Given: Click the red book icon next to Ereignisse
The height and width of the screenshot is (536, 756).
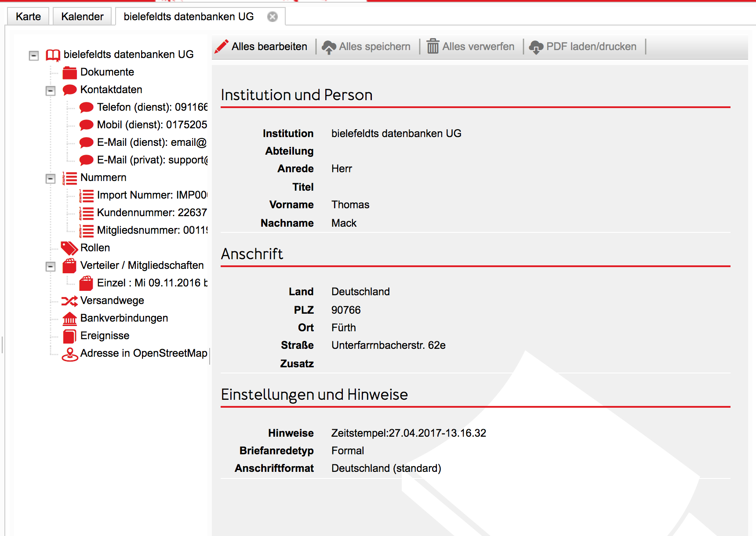Looking at the screenshot, I should click(x=69, y=336).
